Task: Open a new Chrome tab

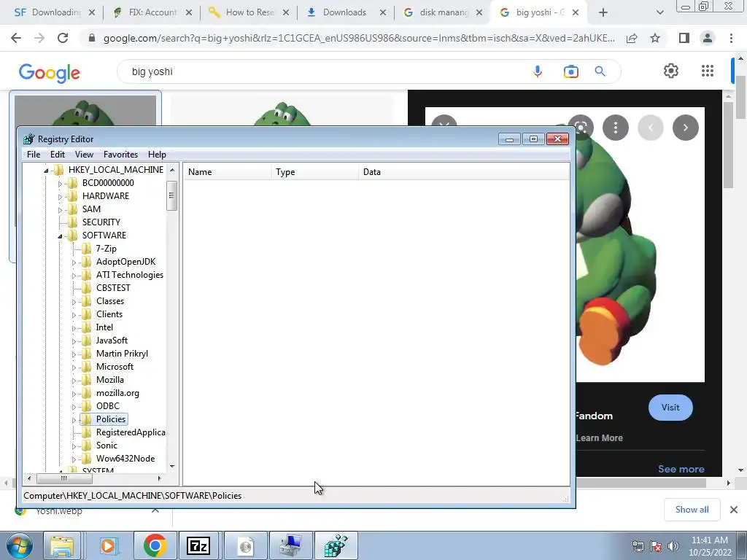Action: tap(603, 12)
